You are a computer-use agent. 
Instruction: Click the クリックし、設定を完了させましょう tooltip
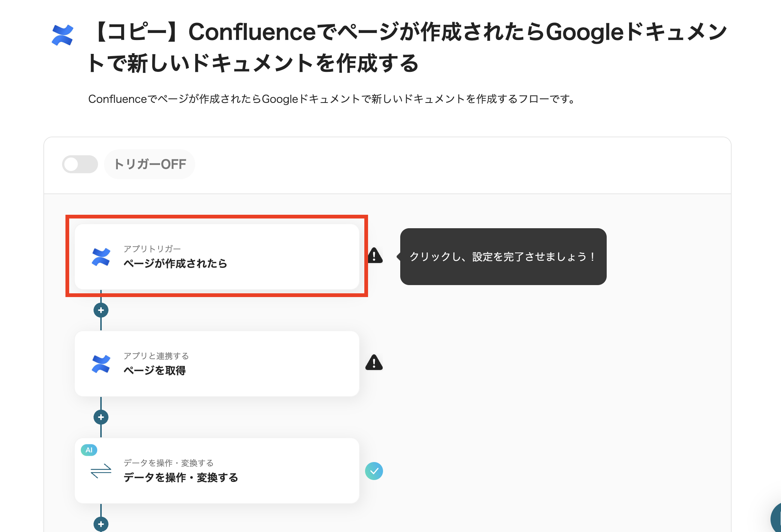pos(503,257)
